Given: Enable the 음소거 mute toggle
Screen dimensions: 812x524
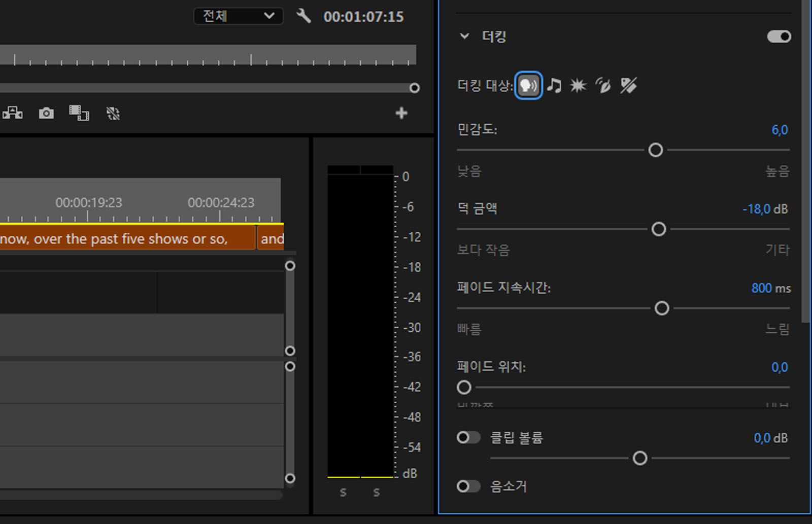Looking at the screenshot, I should pyautogui.click(x=468, y=486).
